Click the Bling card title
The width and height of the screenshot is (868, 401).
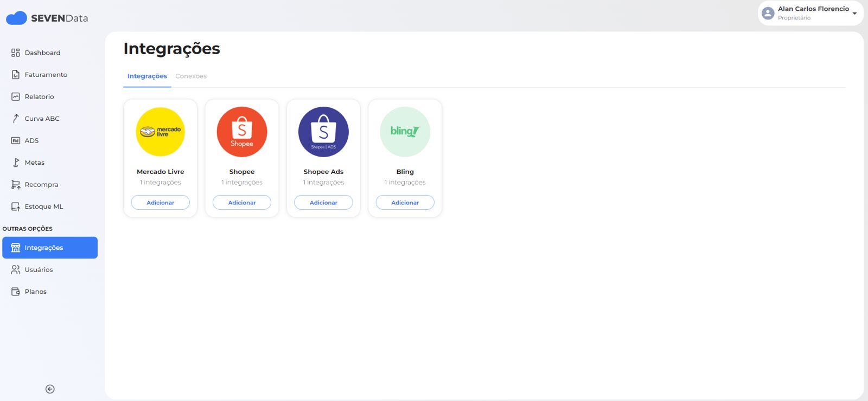coord(405,172)
